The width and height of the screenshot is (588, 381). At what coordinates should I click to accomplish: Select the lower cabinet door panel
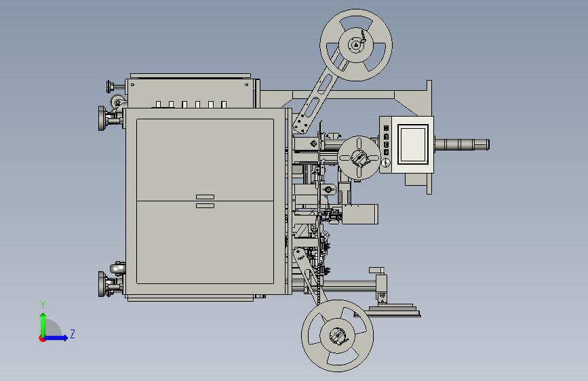coord(205,243)
